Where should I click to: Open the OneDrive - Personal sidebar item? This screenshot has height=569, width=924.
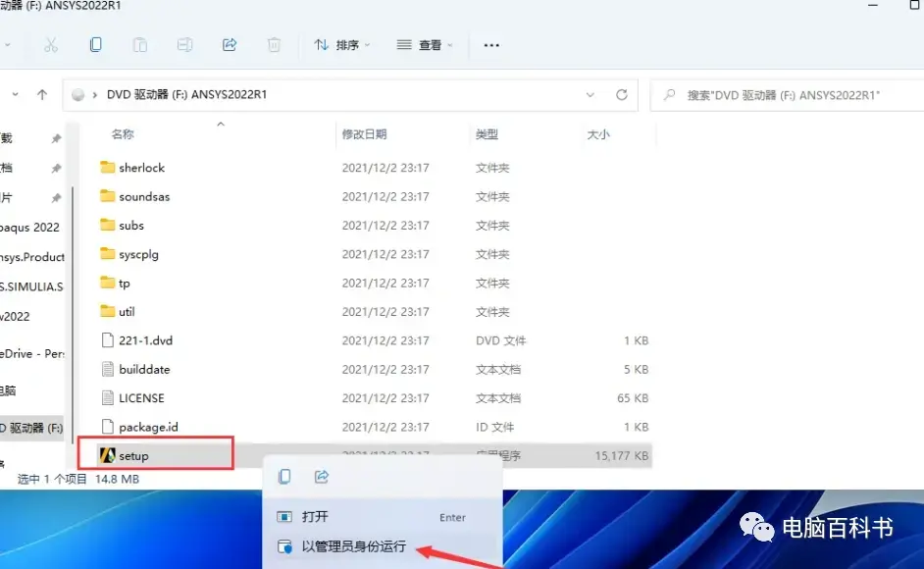point(31,354)
